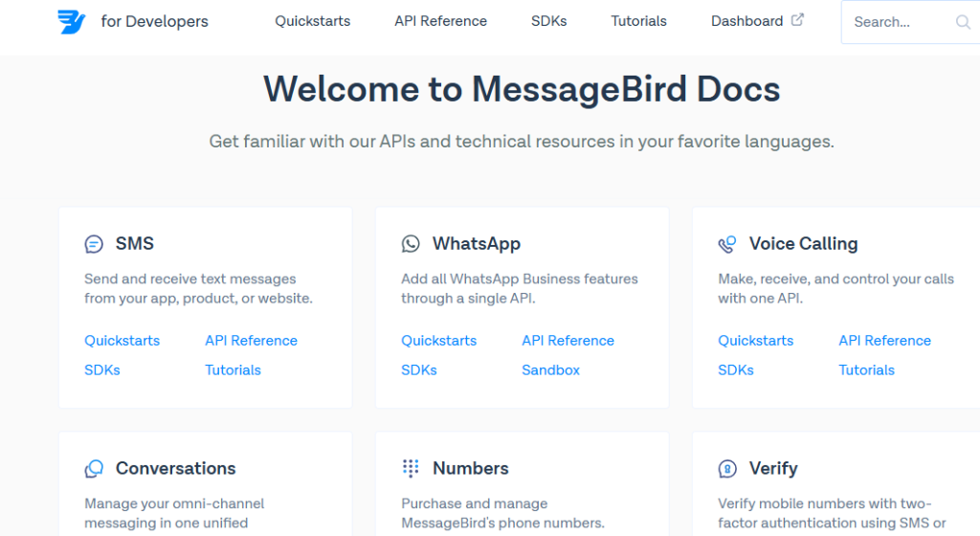Open SMS API Reference link
This screenshot has height=536, width=980.
tap(252, 341)
